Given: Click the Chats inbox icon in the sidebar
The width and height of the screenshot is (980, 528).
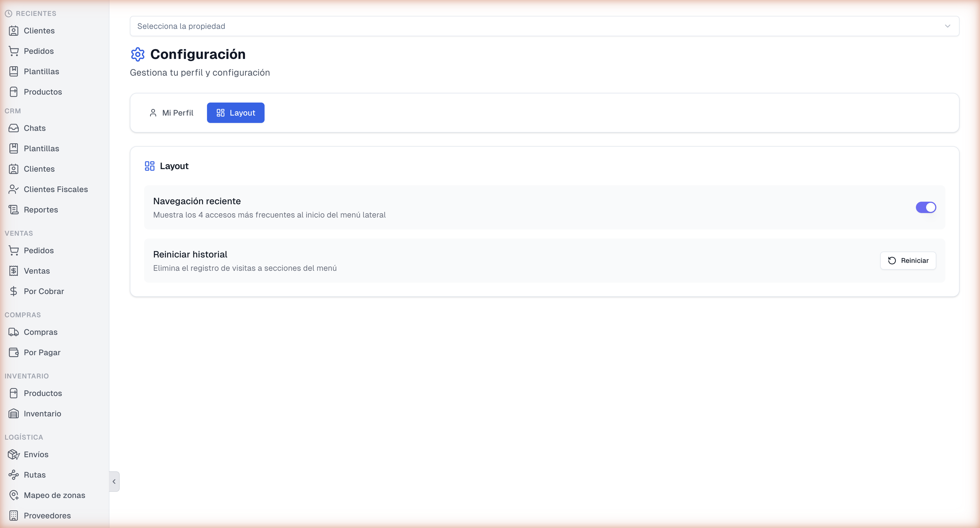Looking at the screenshot, I should (14, 128).
